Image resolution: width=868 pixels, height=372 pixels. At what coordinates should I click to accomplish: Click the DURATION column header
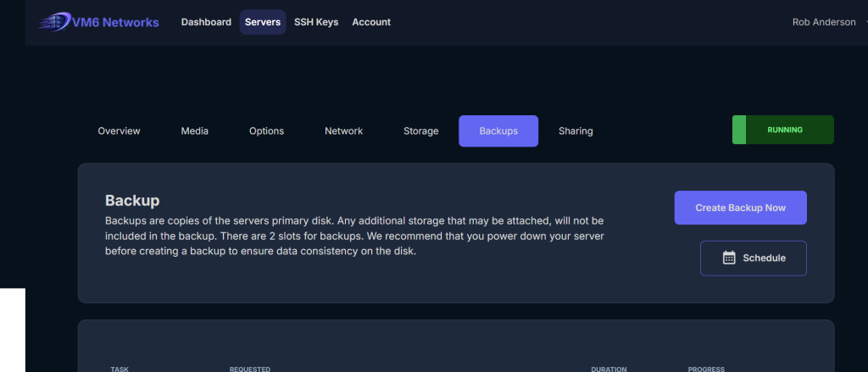[609, 369]
